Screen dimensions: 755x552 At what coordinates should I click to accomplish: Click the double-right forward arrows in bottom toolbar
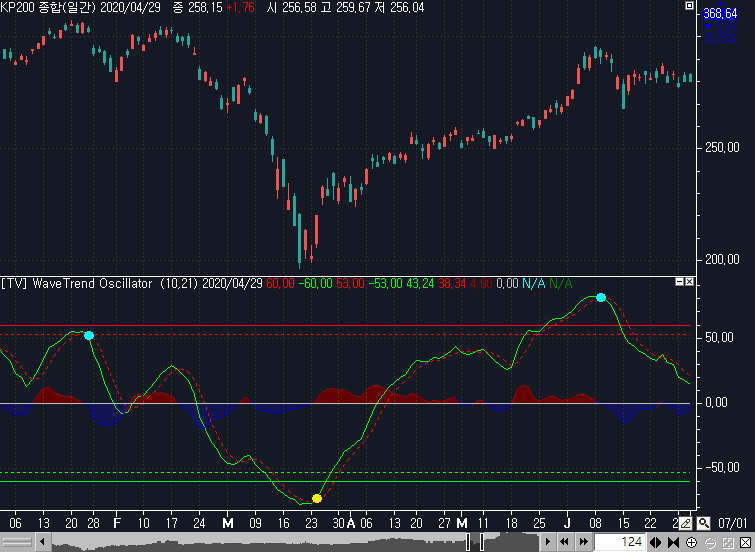(584, 542)
